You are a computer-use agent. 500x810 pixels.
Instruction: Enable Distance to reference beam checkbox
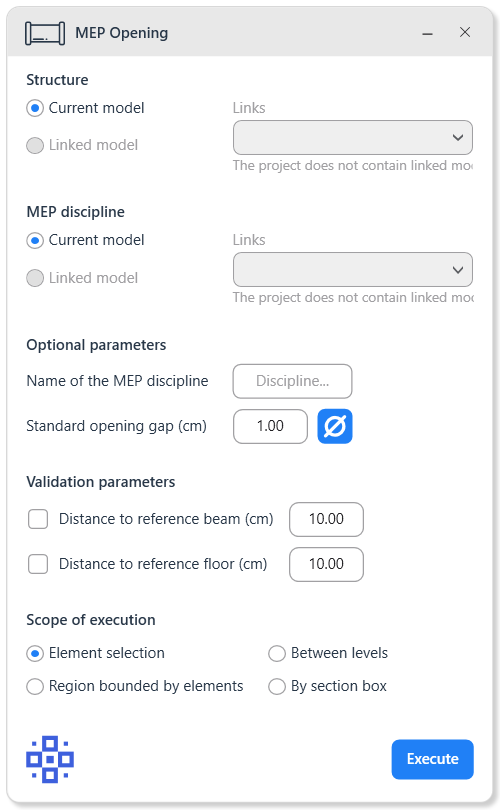[x=38, y=519]
